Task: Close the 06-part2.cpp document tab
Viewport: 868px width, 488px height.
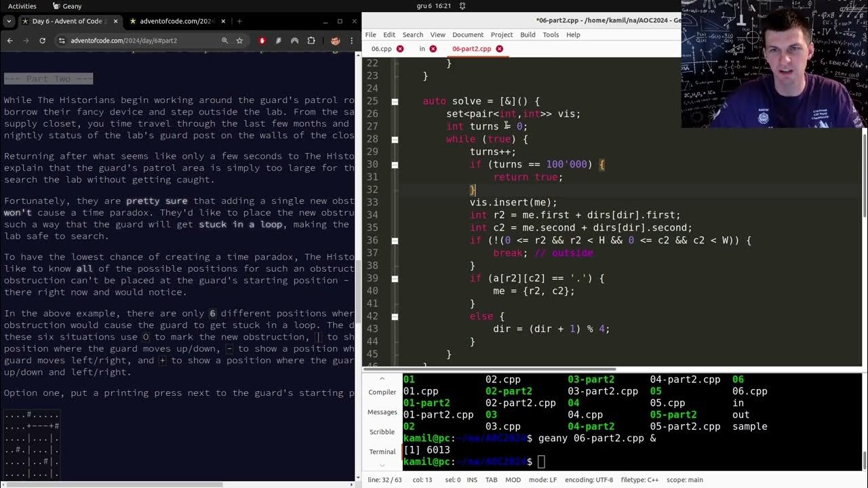Action: coord(500,49)
